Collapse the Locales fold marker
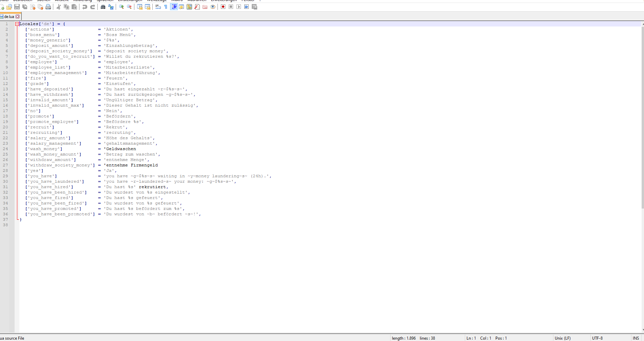The image size is (644, 341). [17, 24]
